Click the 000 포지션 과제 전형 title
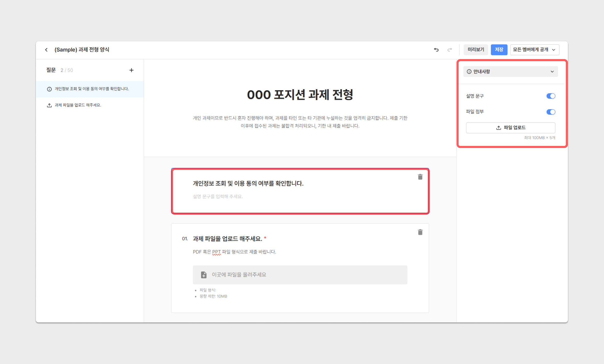Viewport: 604px width, 364px height. click(300, 95)
